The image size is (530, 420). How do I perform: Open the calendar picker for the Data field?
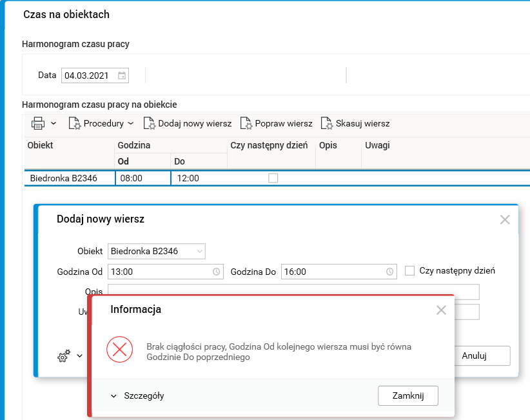122,75
